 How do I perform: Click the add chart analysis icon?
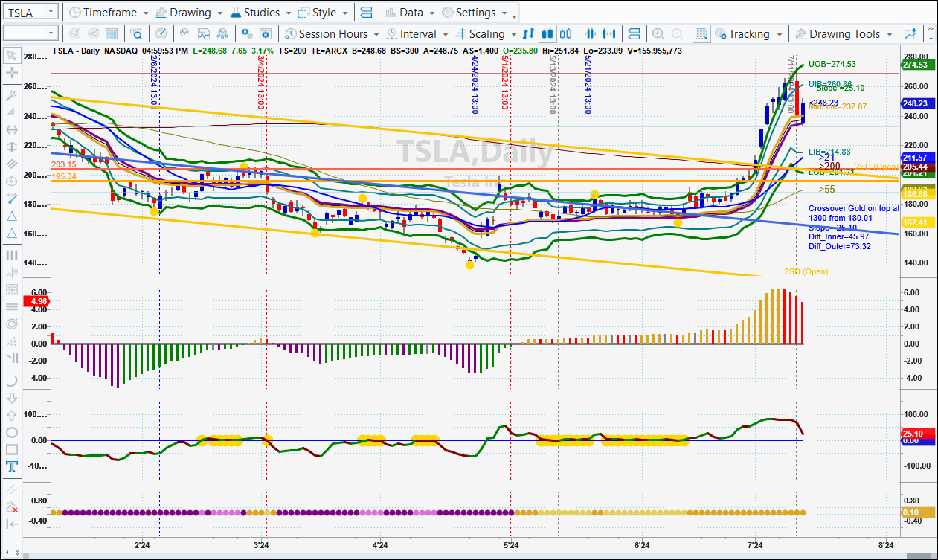[x=910, y=34]
